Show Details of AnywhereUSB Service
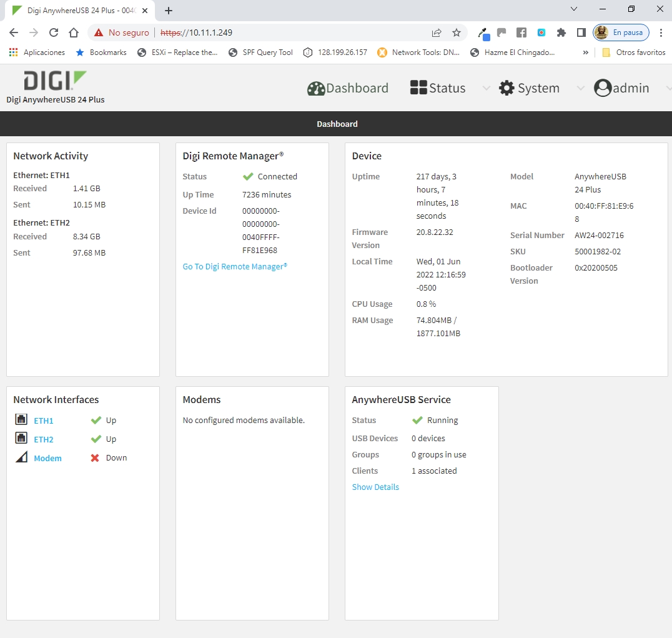Viewport: 672px width, 638px height. point(375,487)
